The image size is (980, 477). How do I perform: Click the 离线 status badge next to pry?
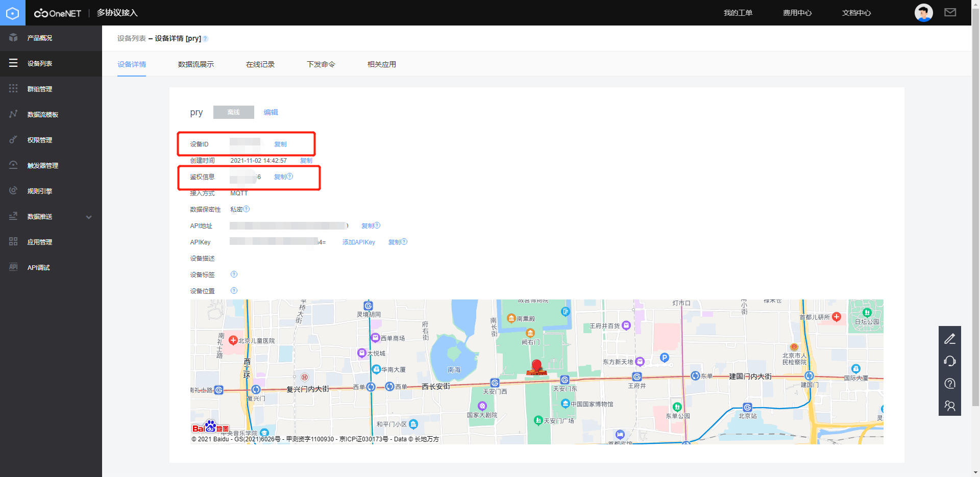tap(233, 112)
